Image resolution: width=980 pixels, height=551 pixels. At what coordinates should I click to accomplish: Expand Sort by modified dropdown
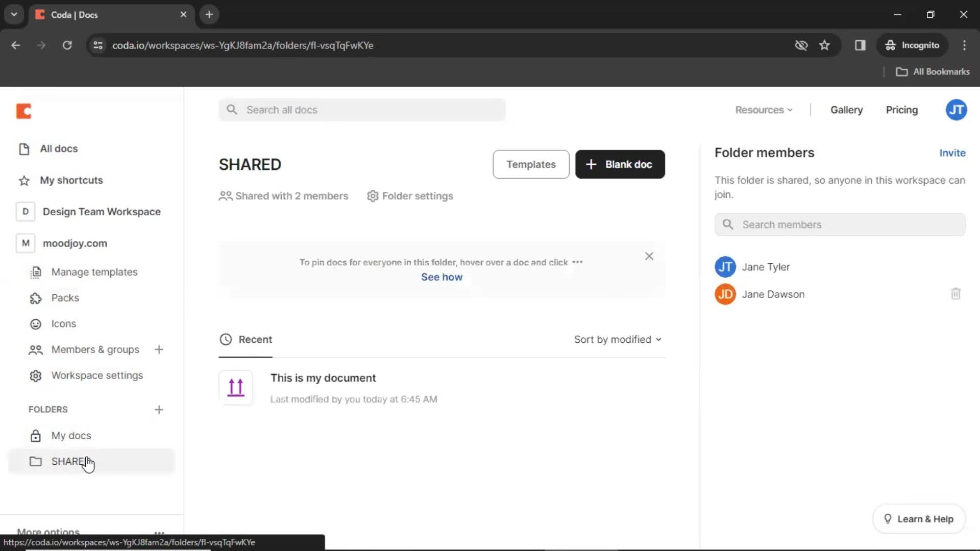(617, 339)
